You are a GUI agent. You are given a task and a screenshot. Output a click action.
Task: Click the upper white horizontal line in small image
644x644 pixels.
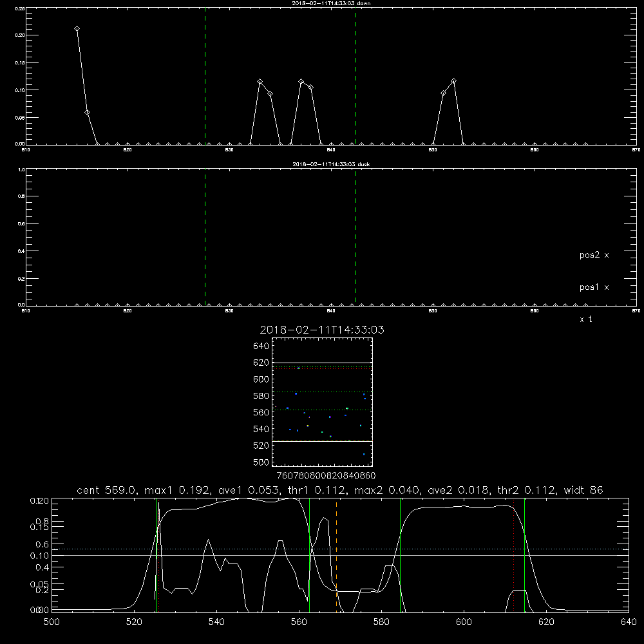point(322,363)
